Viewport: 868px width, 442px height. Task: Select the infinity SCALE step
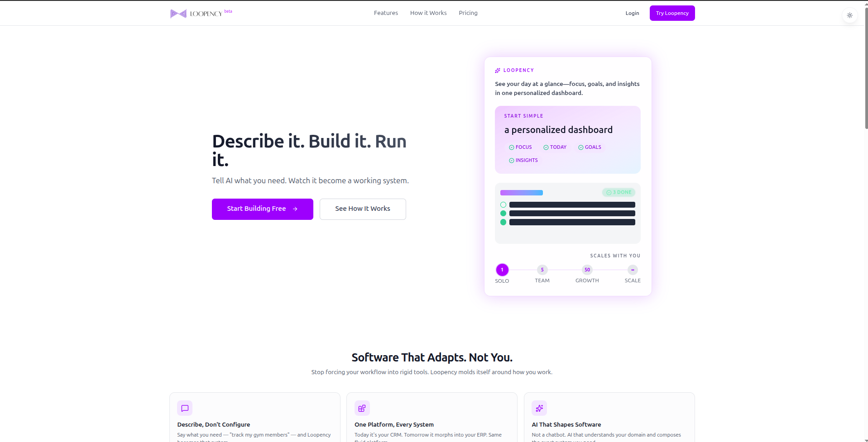tap(633, 270)
